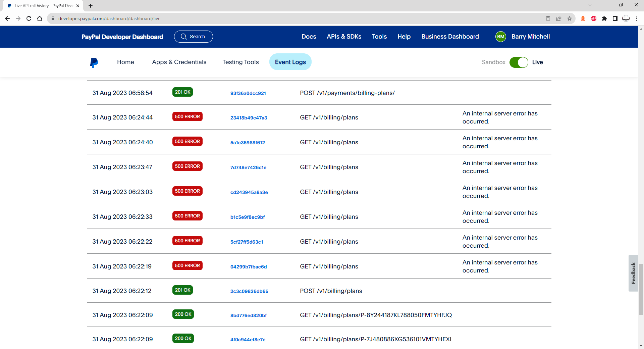Click the browser reload icon
The height and width of the screenshot is (349, 644).
tap(29, 18)
